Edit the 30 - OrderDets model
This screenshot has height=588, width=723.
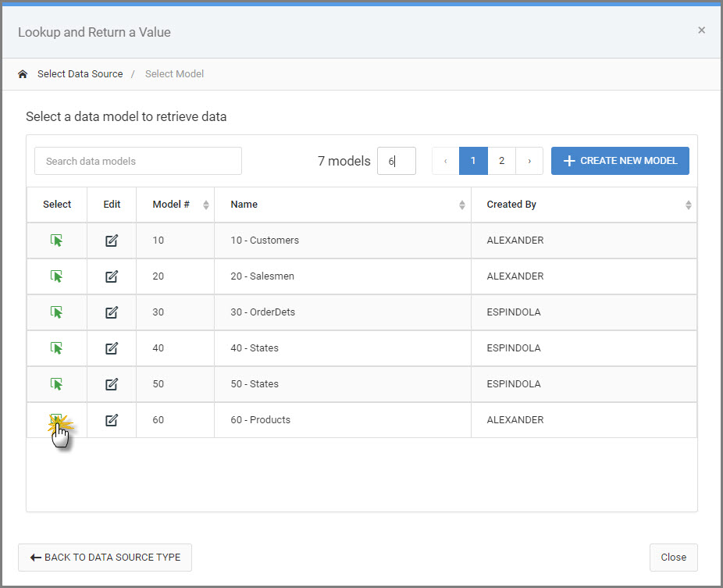click(112, 312)
